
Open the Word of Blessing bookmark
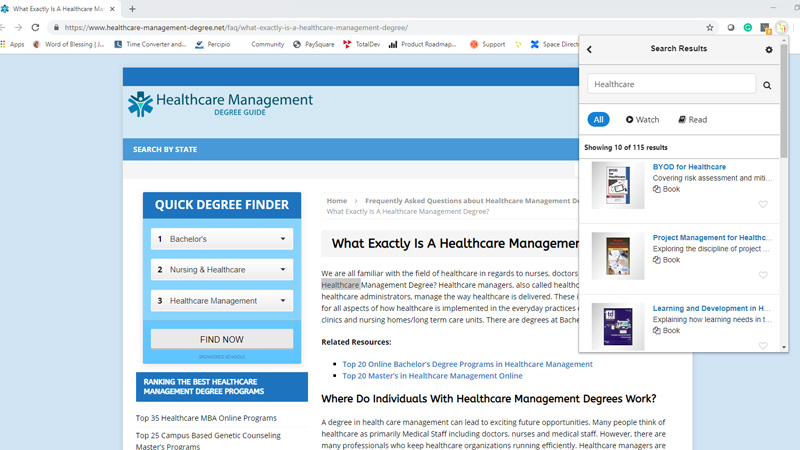68,44
